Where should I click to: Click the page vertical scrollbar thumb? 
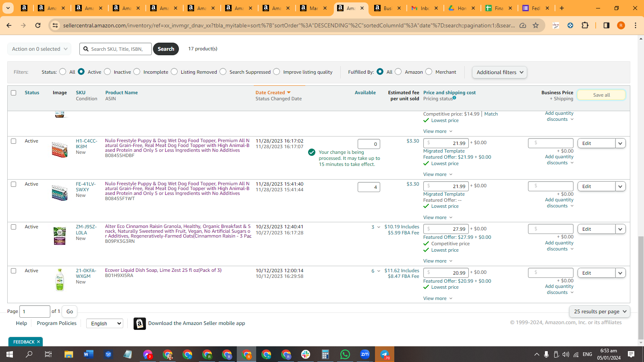pyautogui.click(x=641, y=288)
